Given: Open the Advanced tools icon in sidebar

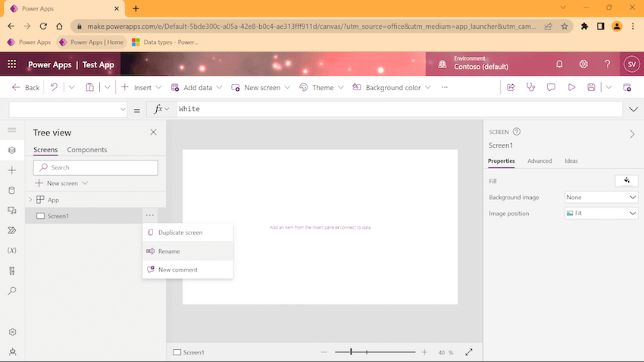Looking at the screenshot, I should coord(12,271).
